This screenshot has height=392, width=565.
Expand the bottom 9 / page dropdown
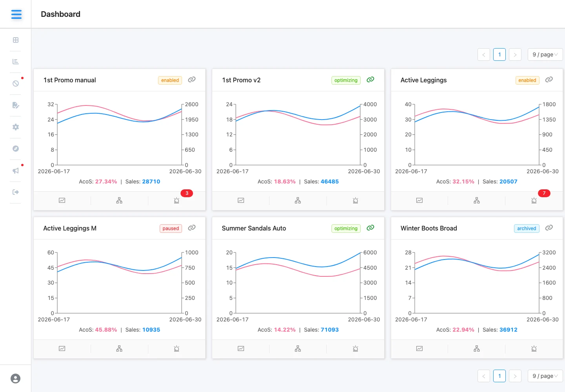[545, 376]
